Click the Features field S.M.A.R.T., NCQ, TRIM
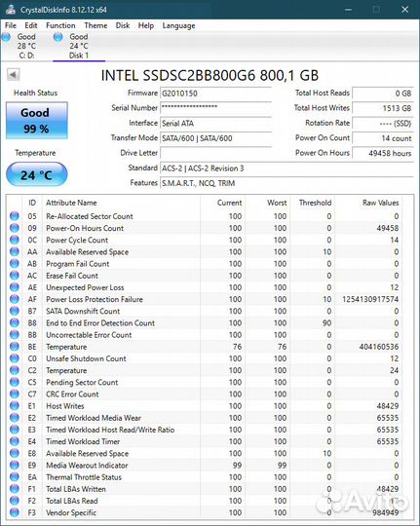The width and height of the screenshot is (420, 526). pyautogui.click(x=286, y=183)
